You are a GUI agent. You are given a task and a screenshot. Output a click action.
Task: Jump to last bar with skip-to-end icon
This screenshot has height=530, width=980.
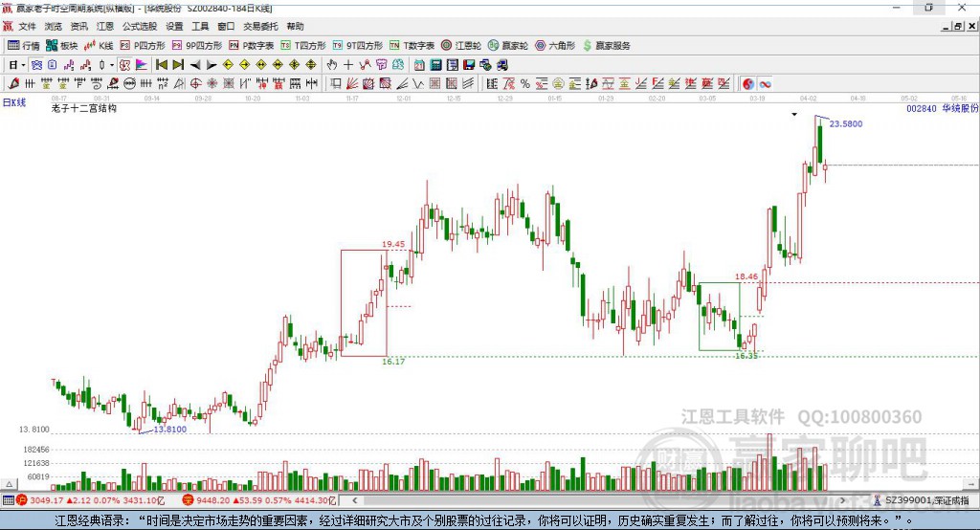[178, 65]
